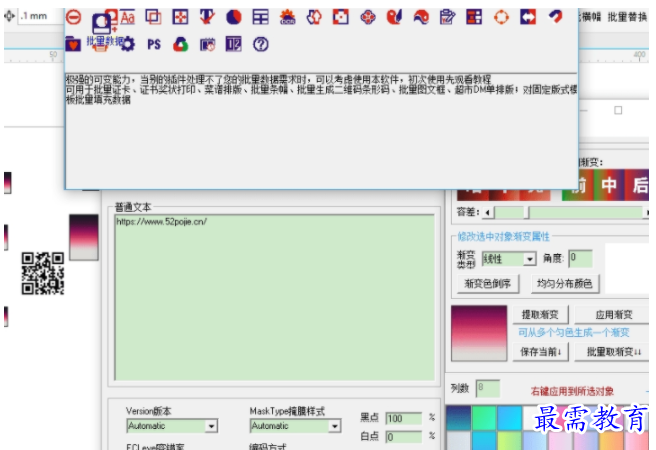Open the T with red arrow text tool
Screen dimensions: 656x450
pyautogui.click(x=207, y=17)
